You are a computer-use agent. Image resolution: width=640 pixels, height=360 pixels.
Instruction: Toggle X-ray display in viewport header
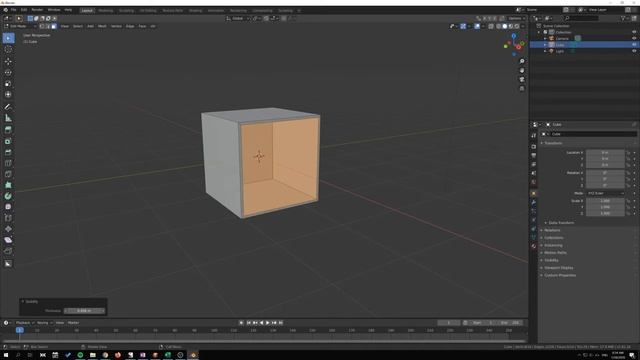491,26
